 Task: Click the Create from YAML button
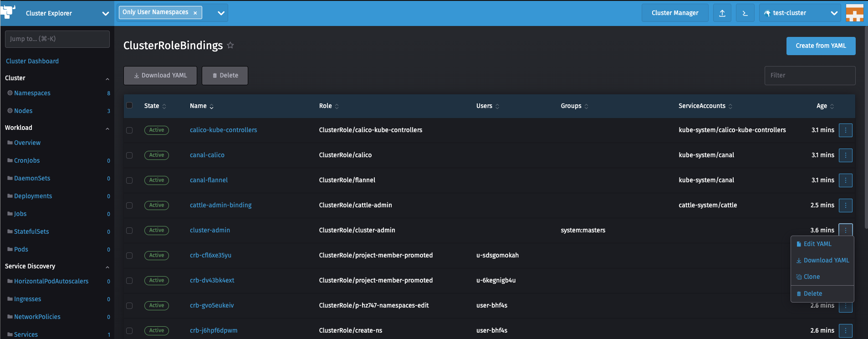tap(821, 46)
